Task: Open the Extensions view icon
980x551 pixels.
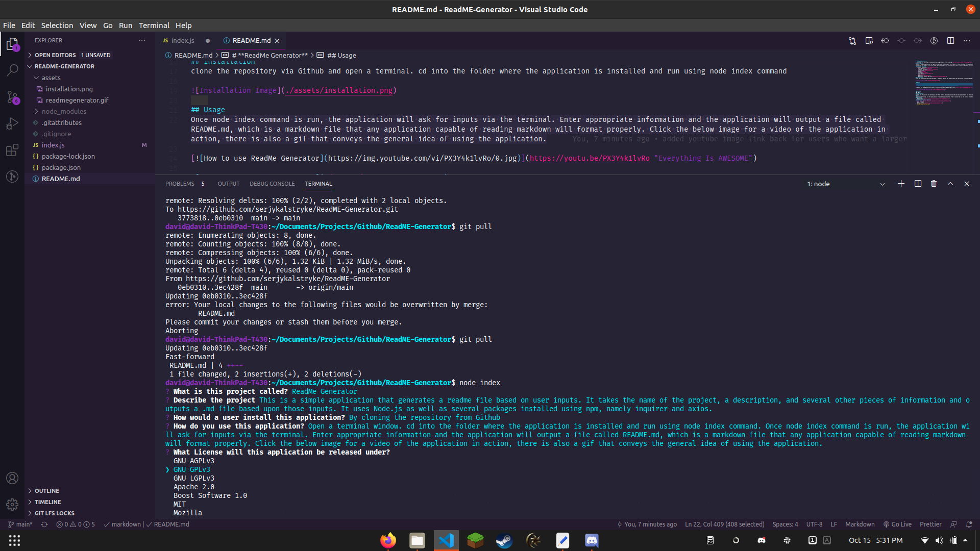Action: (x=12, y=150)
